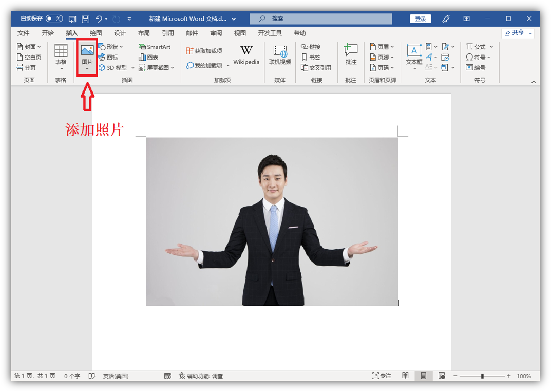Click the zoom slider in status bar
Screen dimensions: 551x392
click(x=482, y=376)
